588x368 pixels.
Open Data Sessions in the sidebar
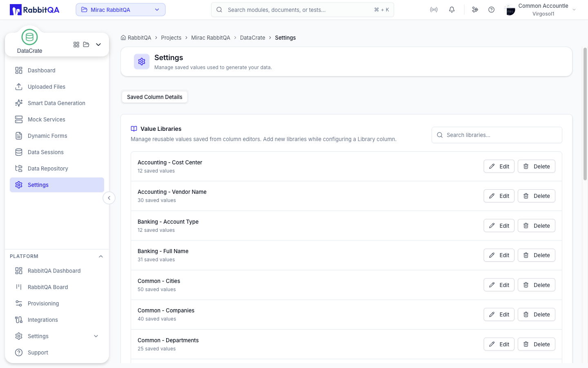(57, 152)
